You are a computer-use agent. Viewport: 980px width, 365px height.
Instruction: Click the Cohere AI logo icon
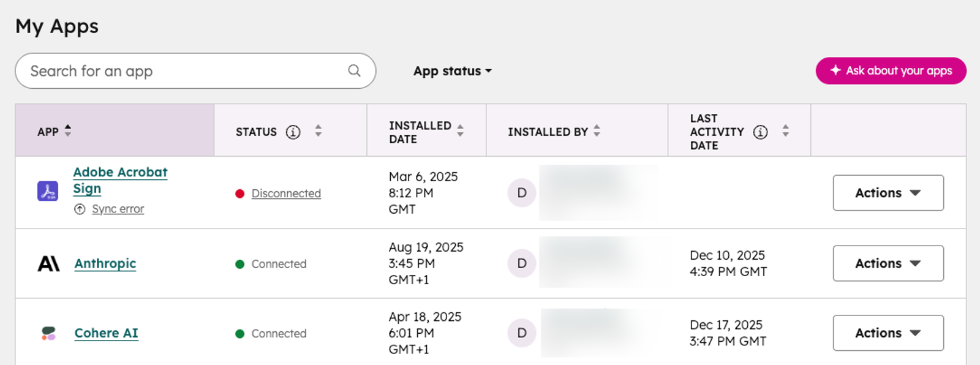[48, 333]
